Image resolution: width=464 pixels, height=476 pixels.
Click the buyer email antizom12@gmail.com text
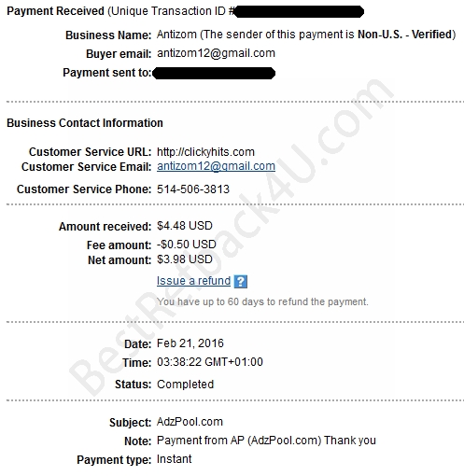(x=216, y=53)
